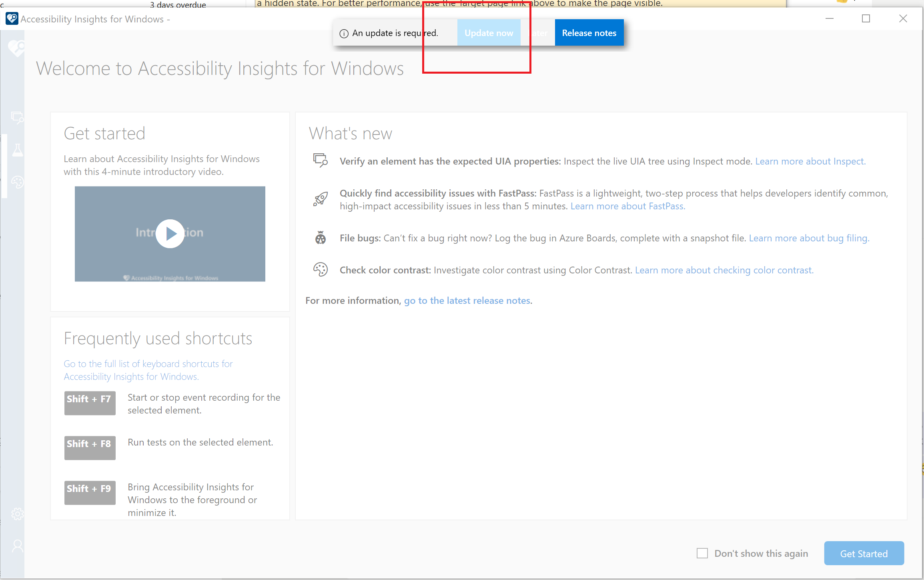Click the info icon in the update banner

[343, 34]
